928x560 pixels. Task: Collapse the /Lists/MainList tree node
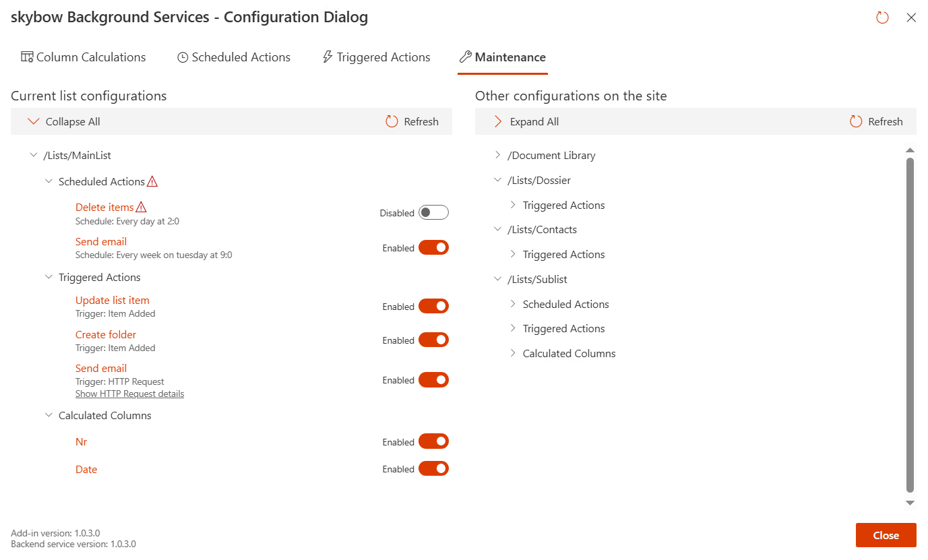click(34, 156)
